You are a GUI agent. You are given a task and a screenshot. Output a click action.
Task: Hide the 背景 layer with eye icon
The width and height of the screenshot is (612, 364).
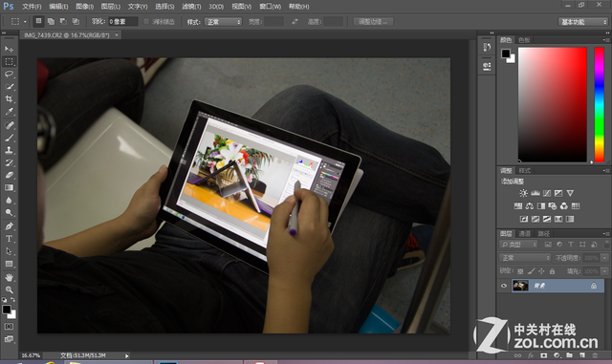[x=504, y=286]
